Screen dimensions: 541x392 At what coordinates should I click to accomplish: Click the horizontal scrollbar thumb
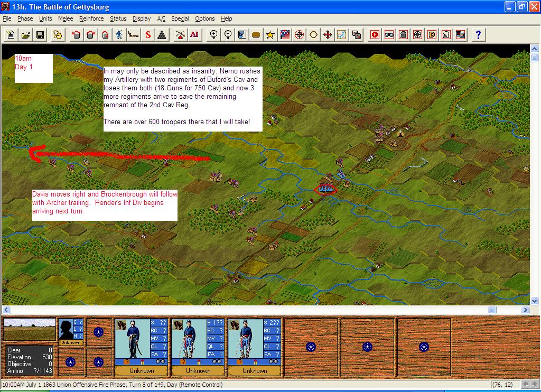point(492,310)
